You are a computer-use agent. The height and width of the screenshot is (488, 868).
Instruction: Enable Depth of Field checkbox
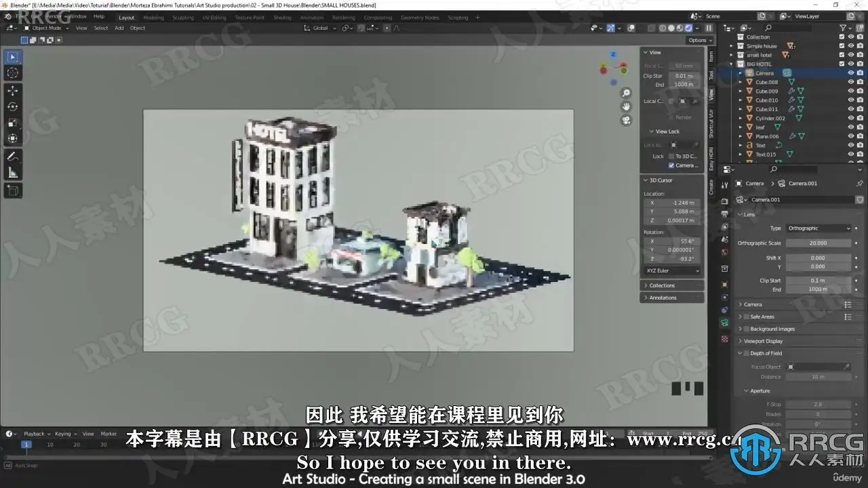pos(746,353)
